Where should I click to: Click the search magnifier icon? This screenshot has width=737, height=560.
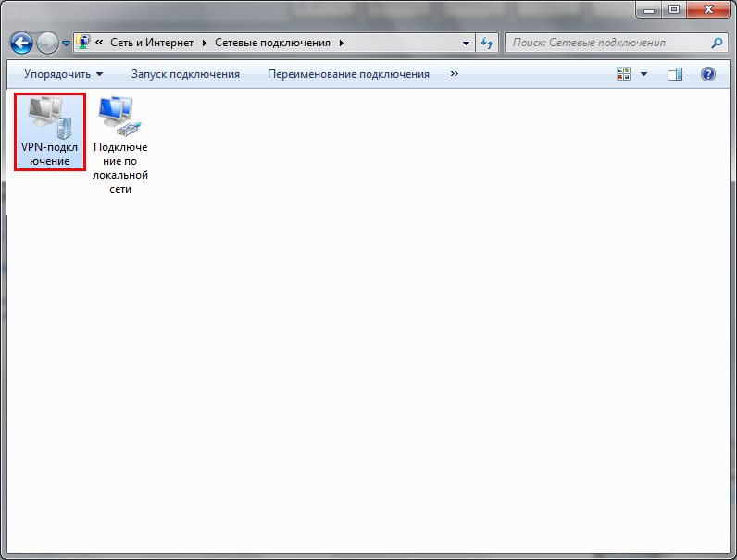(718, 43)
